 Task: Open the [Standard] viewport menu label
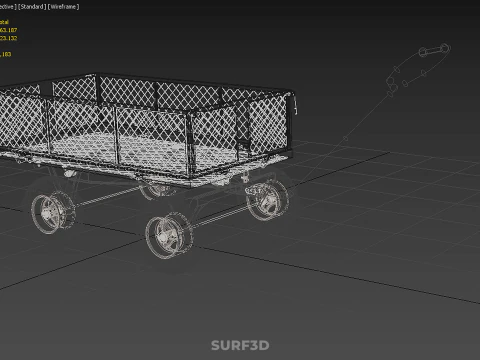32,7
